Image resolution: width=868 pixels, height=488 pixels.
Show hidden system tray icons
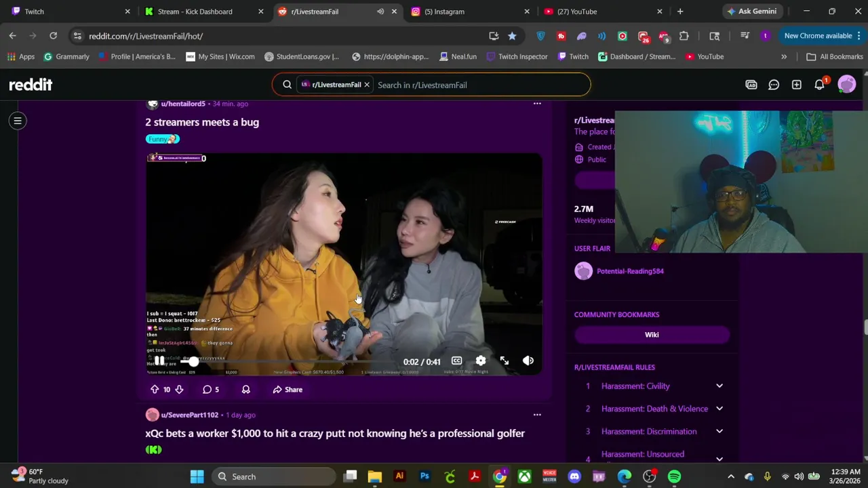click(x=731, y=476)
